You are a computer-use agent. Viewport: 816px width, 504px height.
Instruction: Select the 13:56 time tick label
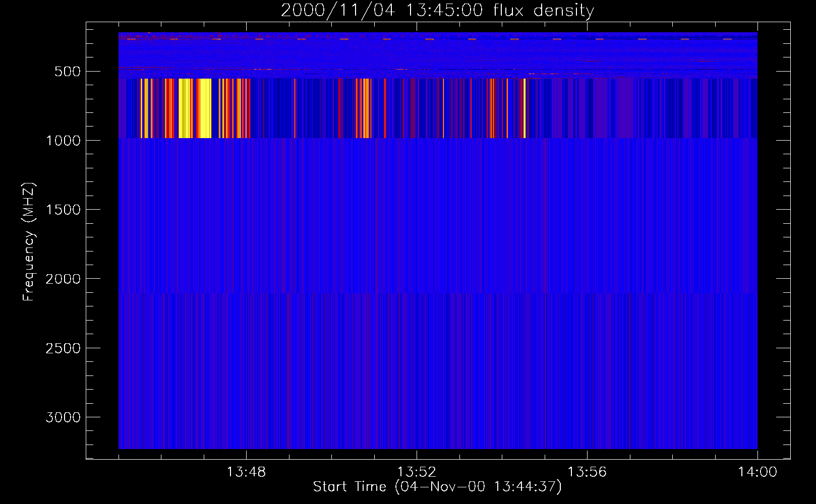coord(587,472)
